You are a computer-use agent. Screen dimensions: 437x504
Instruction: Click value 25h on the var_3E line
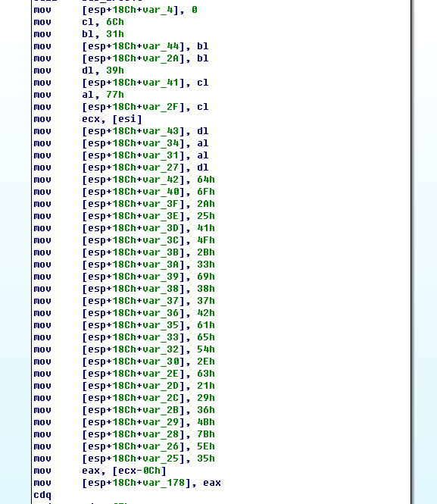point(206,216)
